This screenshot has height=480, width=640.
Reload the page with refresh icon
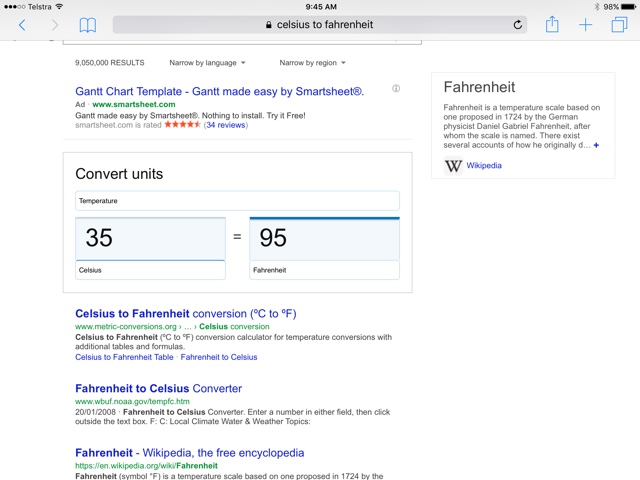[518, 25]
